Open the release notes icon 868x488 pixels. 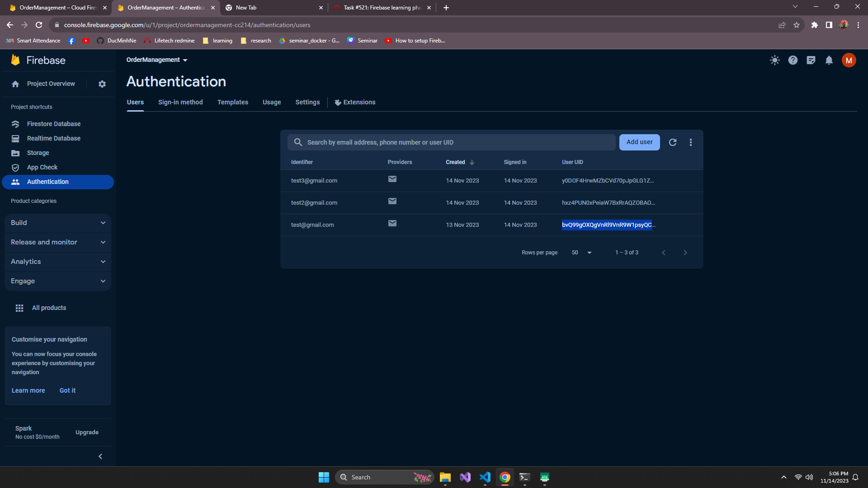(811, 60)
